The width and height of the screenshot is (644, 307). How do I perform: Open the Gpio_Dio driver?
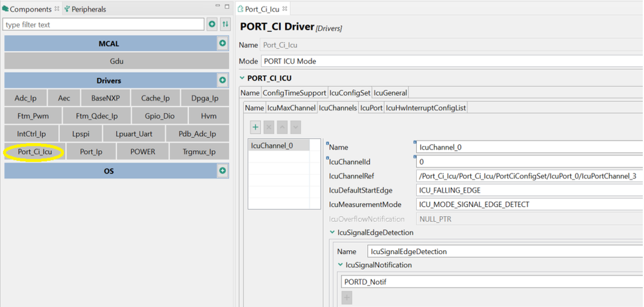(x=160, y=116)
